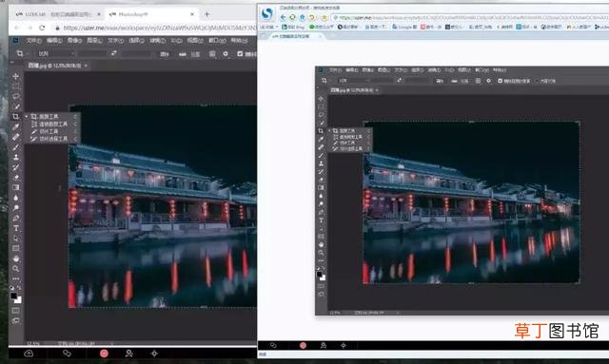
Task: Click the cloud upload icon below Chrome window's Photoshop
Action: 29,354
